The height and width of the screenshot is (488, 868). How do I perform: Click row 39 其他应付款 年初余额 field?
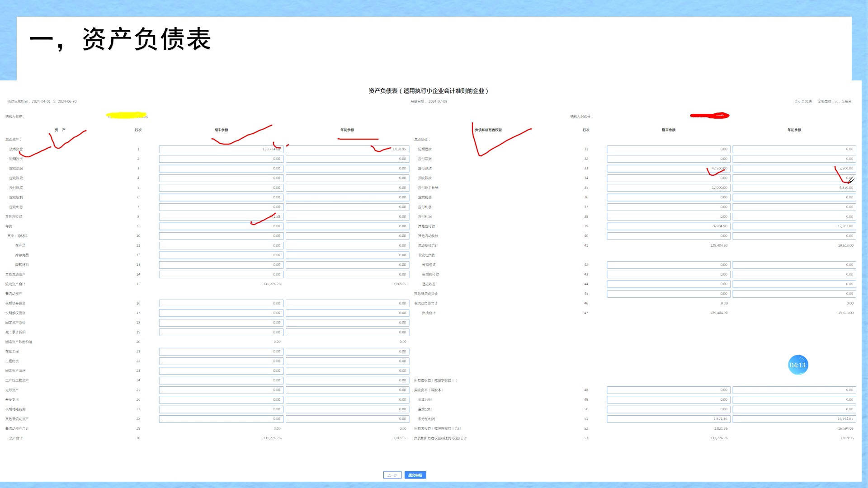pos(794,226)
